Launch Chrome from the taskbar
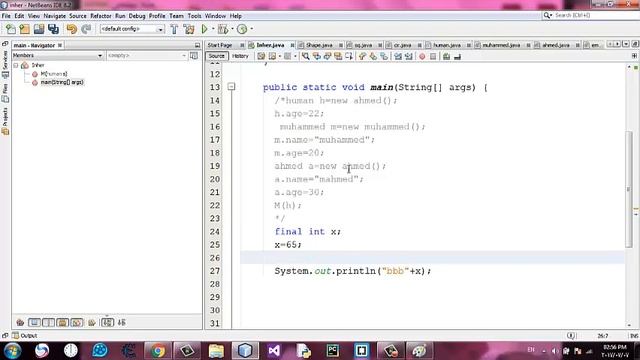 [158, 351]
